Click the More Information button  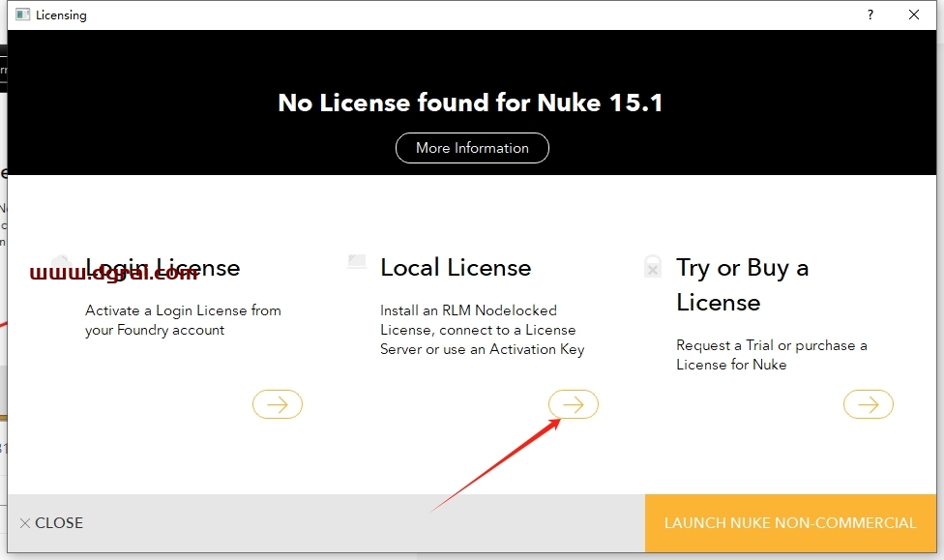click(x=472, y=148)
